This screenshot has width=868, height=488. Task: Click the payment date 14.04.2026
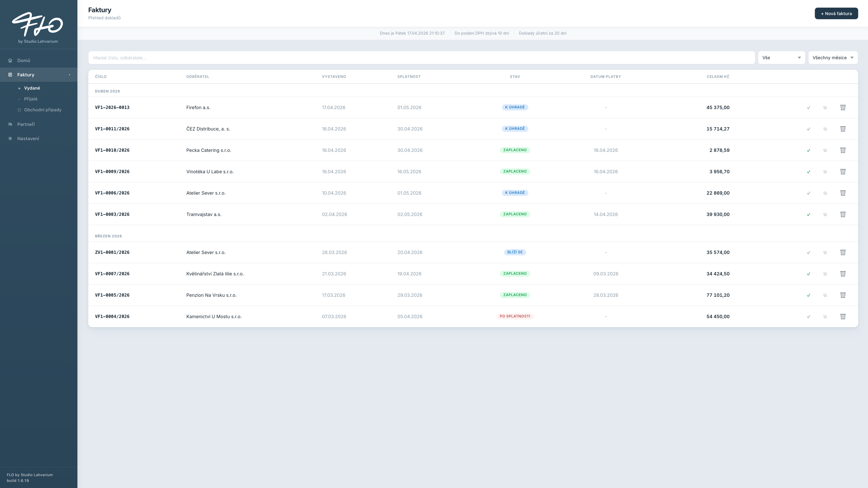click(x=605, y=214)
